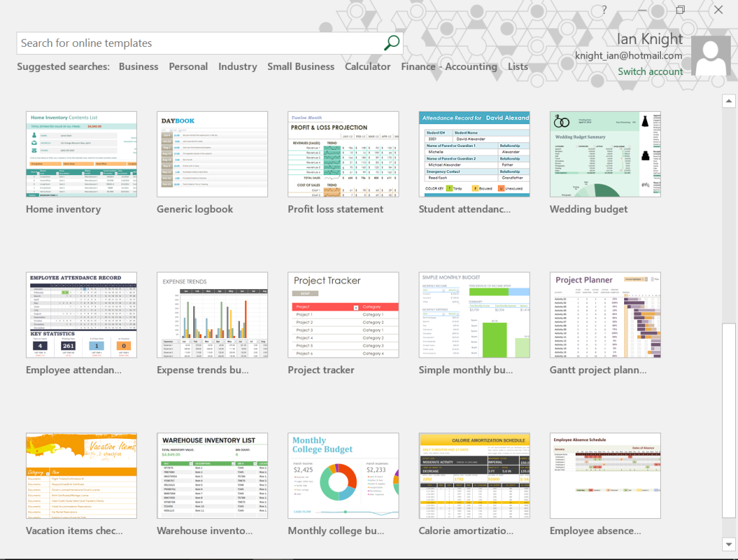Open the Gantt project planner template

[605, 315]
